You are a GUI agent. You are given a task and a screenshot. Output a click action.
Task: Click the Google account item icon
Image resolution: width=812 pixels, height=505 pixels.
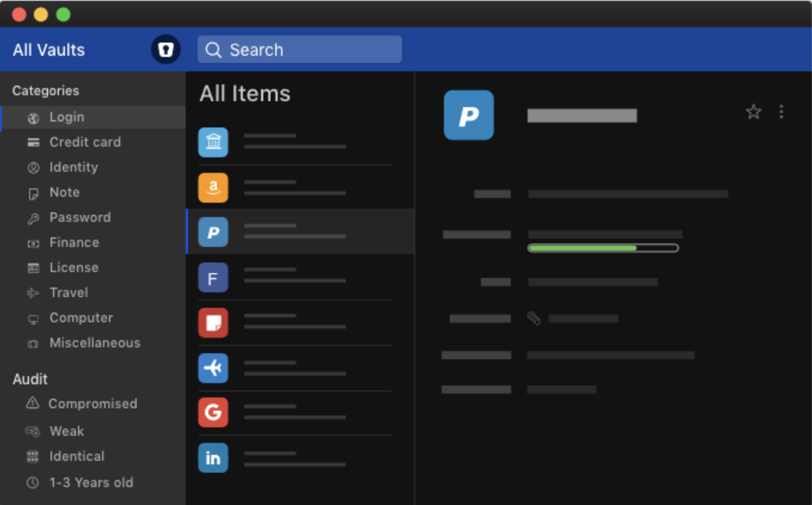213,413
